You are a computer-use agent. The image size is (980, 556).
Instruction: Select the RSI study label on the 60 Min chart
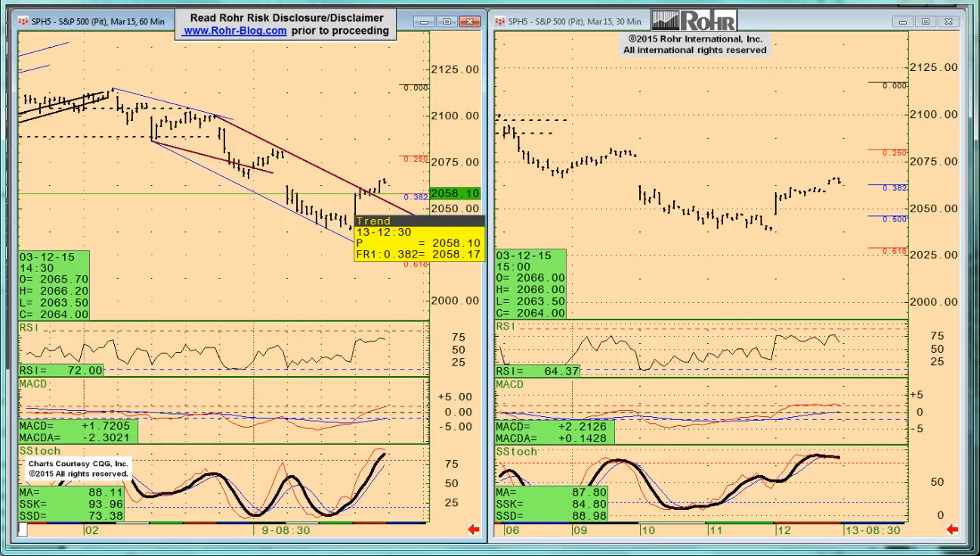tap(29, 327)
